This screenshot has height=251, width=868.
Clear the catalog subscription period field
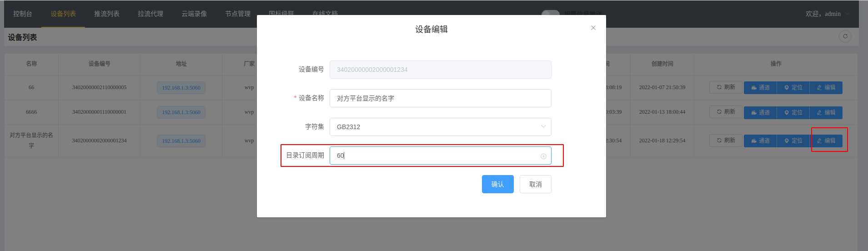543,156
